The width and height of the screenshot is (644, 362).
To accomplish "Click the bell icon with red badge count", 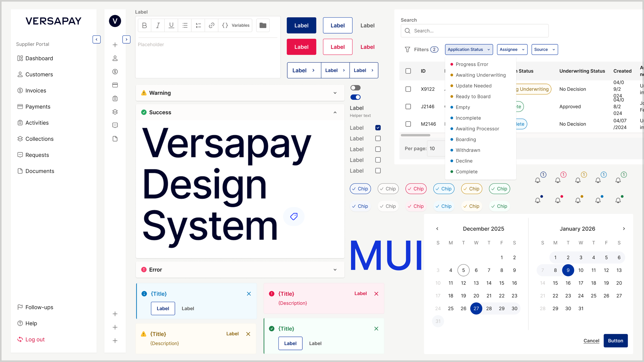I will tap(558, 180).
